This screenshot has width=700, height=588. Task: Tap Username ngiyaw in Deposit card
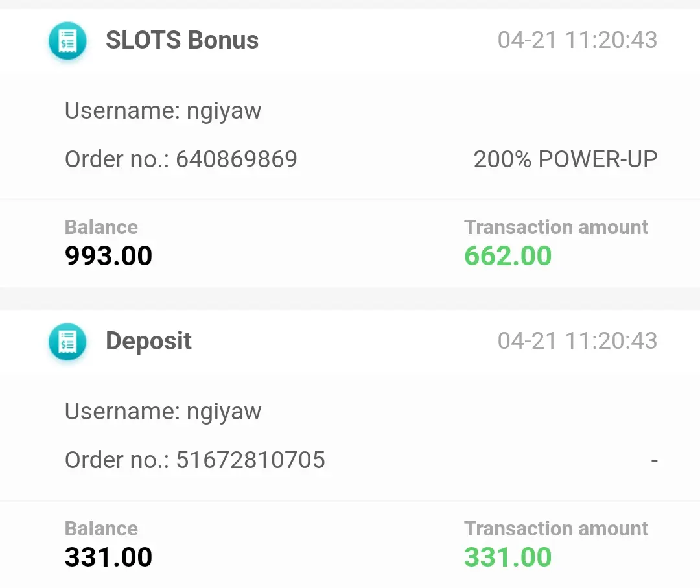click(163, 412)
